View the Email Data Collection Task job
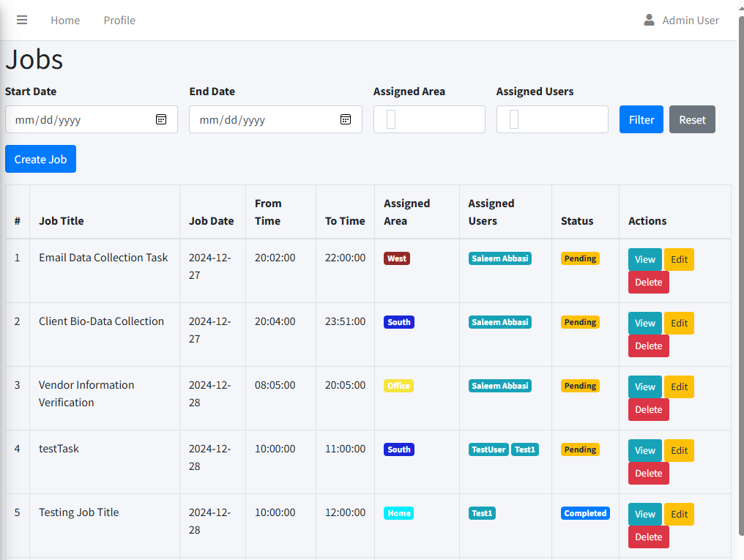The image size is (744, 560). (x=645, y=259)
